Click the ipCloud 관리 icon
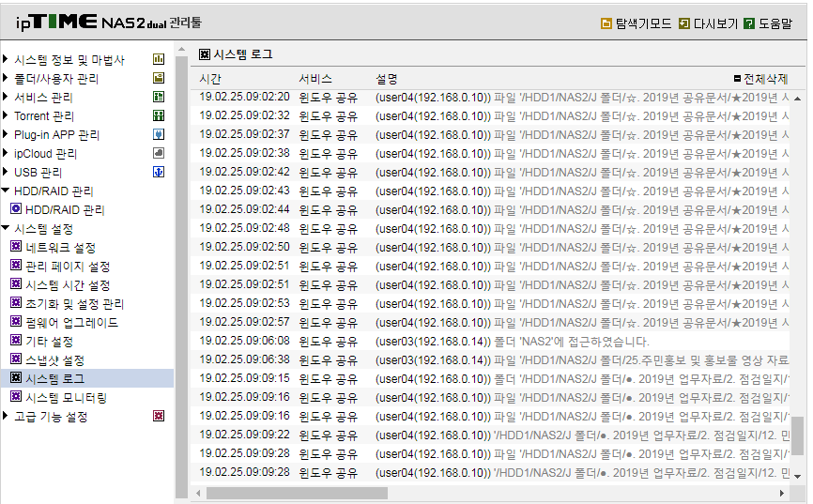This screenshot has width=813, height=504. tap(159, 153)
